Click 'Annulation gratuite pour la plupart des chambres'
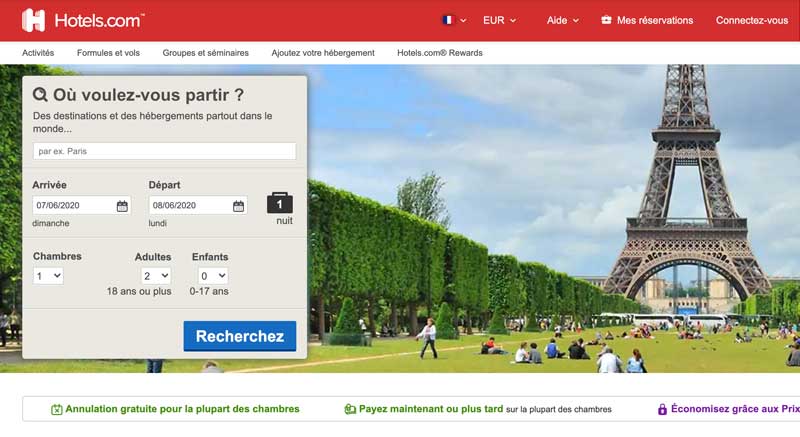800x437 pixels. (x=182, y=409)
